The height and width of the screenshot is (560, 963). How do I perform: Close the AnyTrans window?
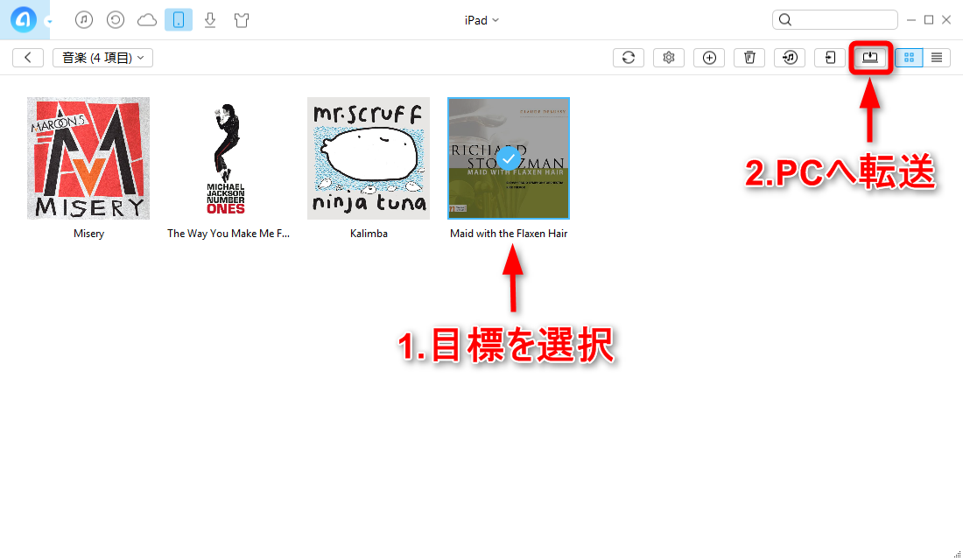pos(946,20)
